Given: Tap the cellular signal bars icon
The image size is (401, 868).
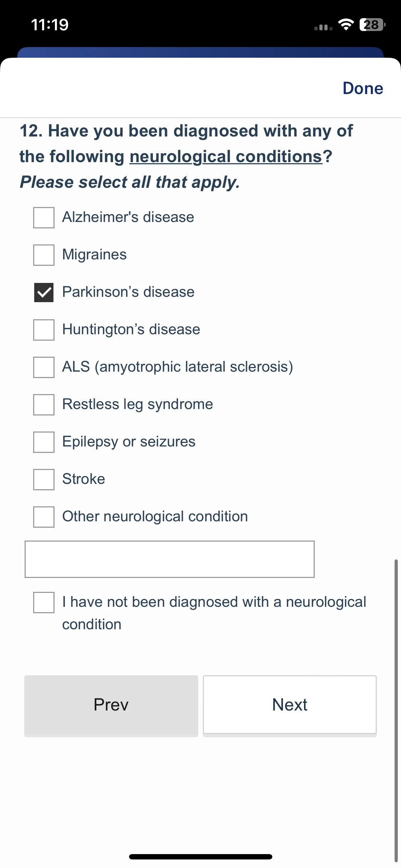Looking at the screenshot, I should 323,27.
